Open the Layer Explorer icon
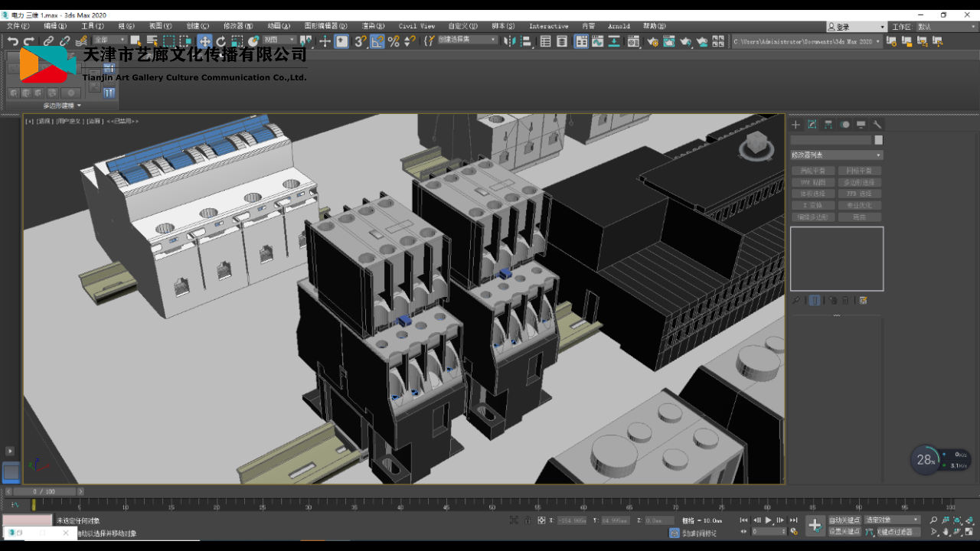This screenshot has width=980, height=551. [563, 41]
